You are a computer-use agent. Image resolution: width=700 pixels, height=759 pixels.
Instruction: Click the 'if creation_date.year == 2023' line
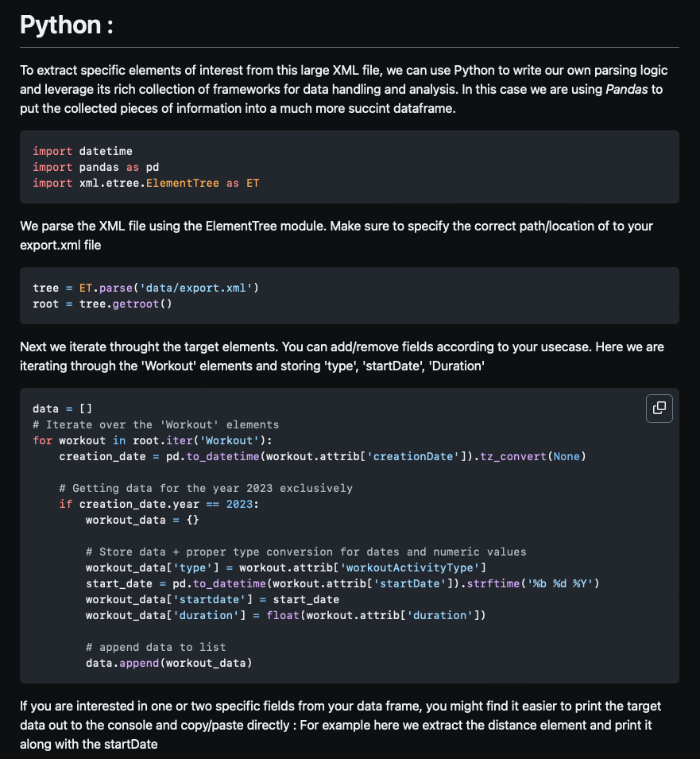(159, 504)
